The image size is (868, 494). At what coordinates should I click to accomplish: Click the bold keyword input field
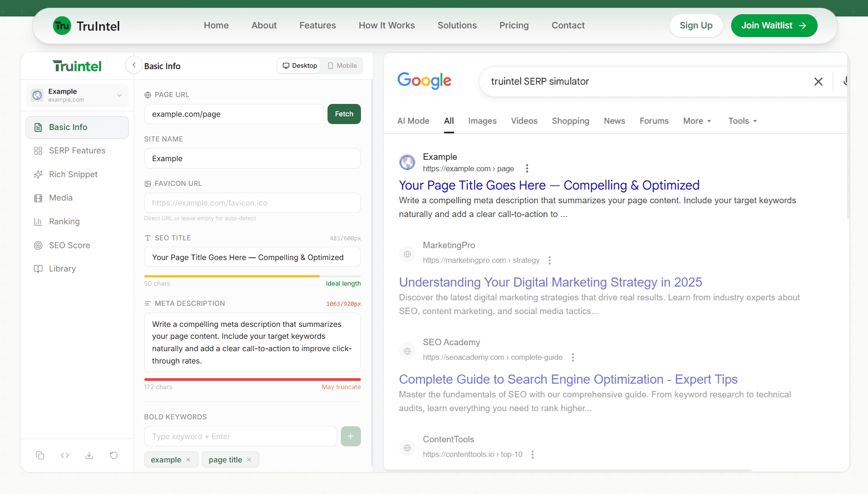click(240, 436)
